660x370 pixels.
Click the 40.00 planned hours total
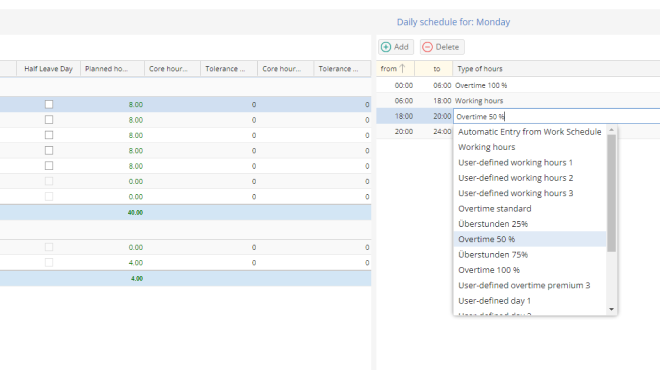pos(135,213)
